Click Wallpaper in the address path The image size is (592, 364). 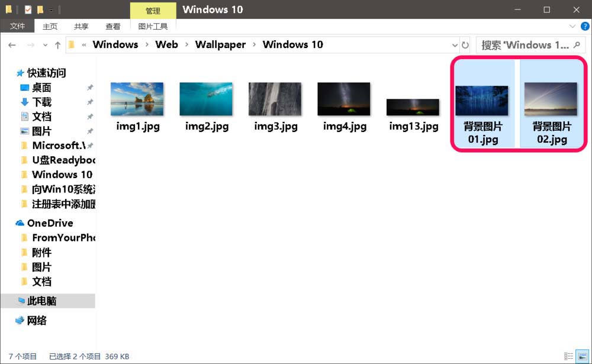220,44
